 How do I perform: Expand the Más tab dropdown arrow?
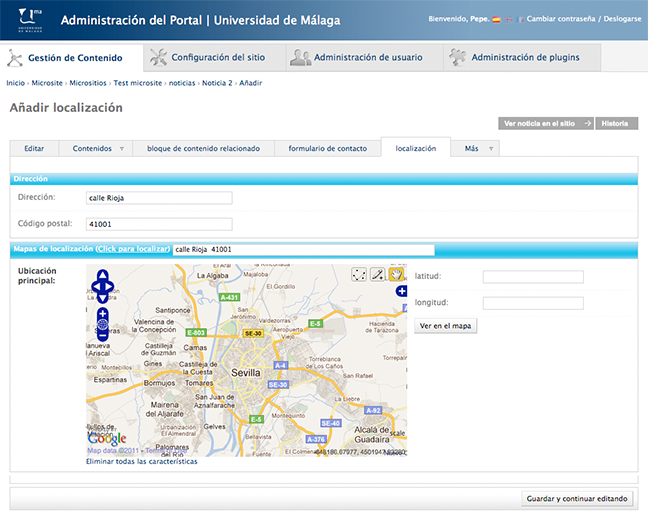491,149
